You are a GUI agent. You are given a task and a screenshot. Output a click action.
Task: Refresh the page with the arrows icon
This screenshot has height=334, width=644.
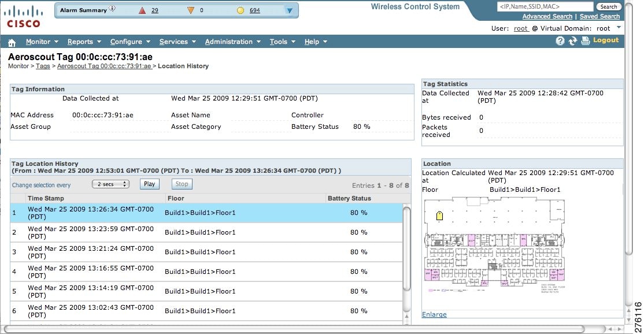(572, 40)
